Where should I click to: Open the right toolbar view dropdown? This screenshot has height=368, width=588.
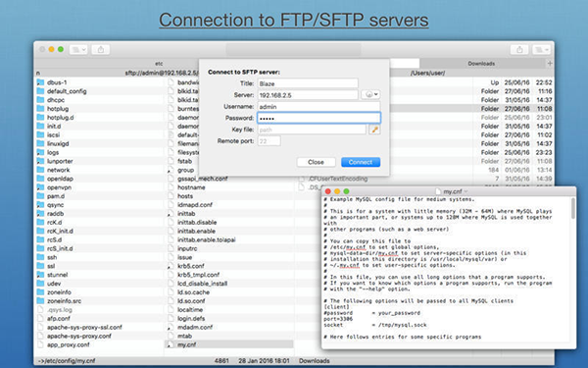(x=541, y=50)
